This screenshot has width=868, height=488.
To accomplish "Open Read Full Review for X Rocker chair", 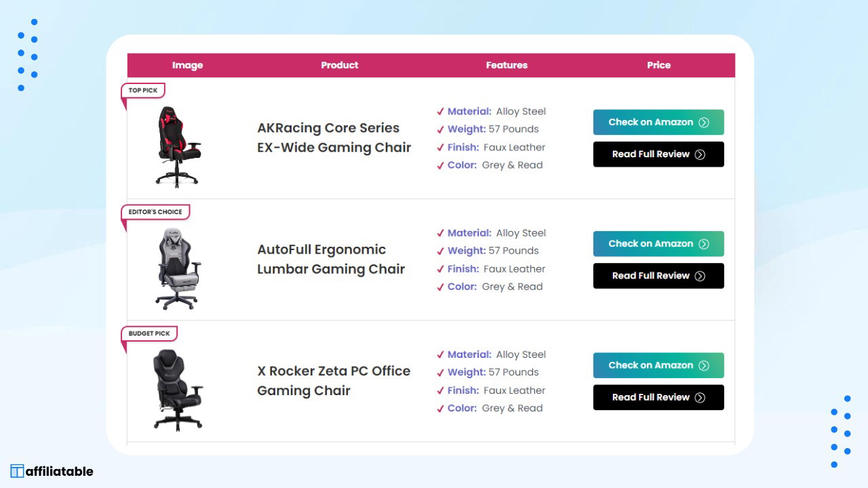I will click(658, 397).
